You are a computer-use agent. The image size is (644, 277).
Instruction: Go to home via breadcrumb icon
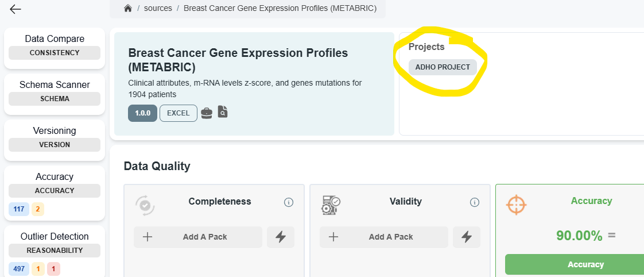[x=128, y=9]
